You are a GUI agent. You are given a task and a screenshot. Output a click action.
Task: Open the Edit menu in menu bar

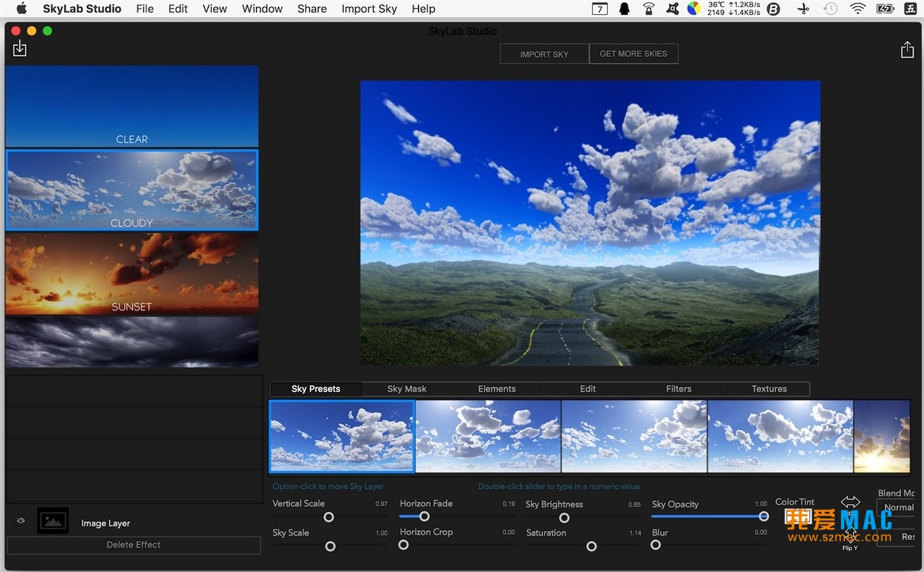point(177,8)
